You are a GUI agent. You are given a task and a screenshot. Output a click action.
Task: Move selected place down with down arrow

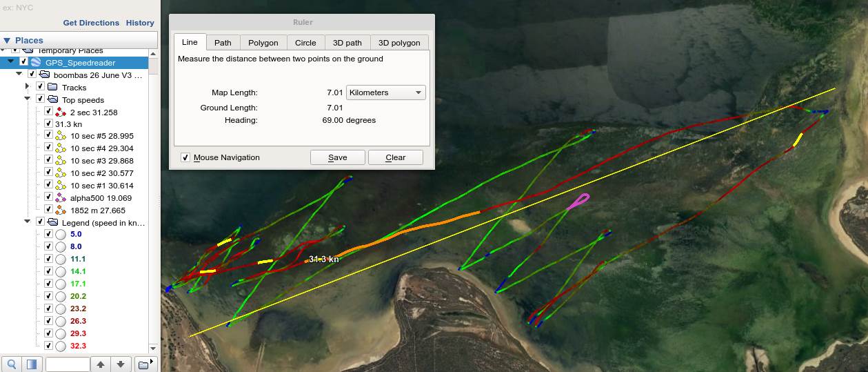coord(121,364)
